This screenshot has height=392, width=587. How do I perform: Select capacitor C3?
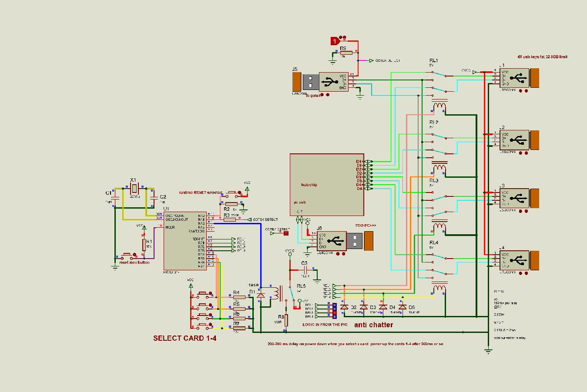[305, 270]
